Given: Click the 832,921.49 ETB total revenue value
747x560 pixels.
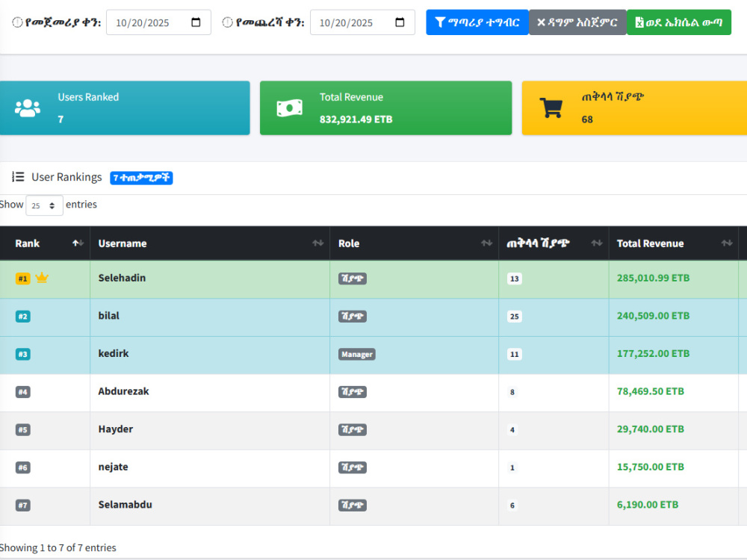Looking at the screenshot, I should pyautogui.click(x=356, y=119).
